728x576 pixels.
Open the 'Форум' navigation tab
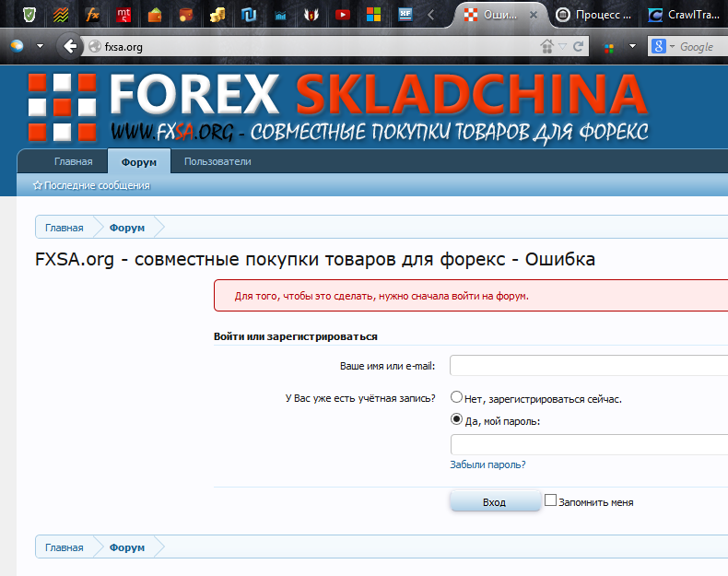pos(139,162)
